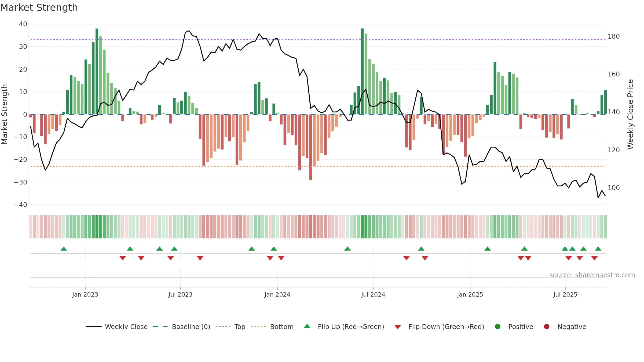Click the 160 price axis tick label
Viewport: 644px width, 362px height.
pos(614,74)
